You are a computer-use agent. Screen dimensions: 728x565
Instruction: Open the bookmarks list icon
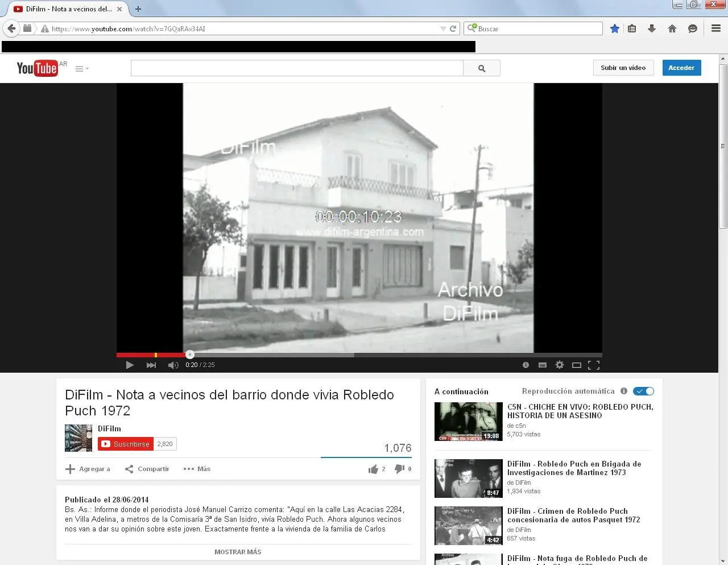(632, 28)
